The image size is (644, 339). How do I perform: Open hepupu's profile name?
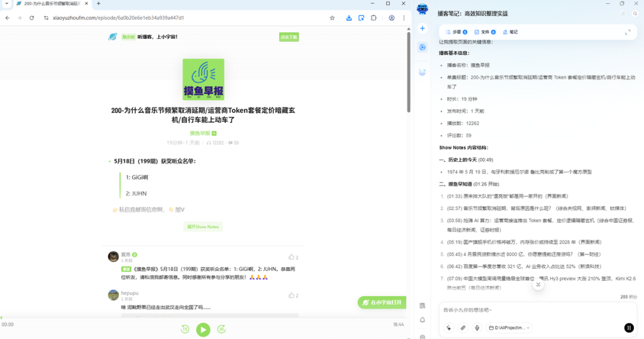(129, 293)
